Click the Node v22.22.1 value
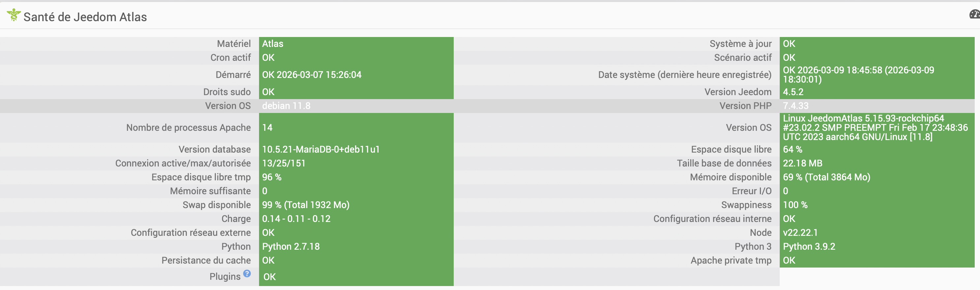Image resolution: width=980 pixels, height=290 pixels. click(x=800, y=233)
